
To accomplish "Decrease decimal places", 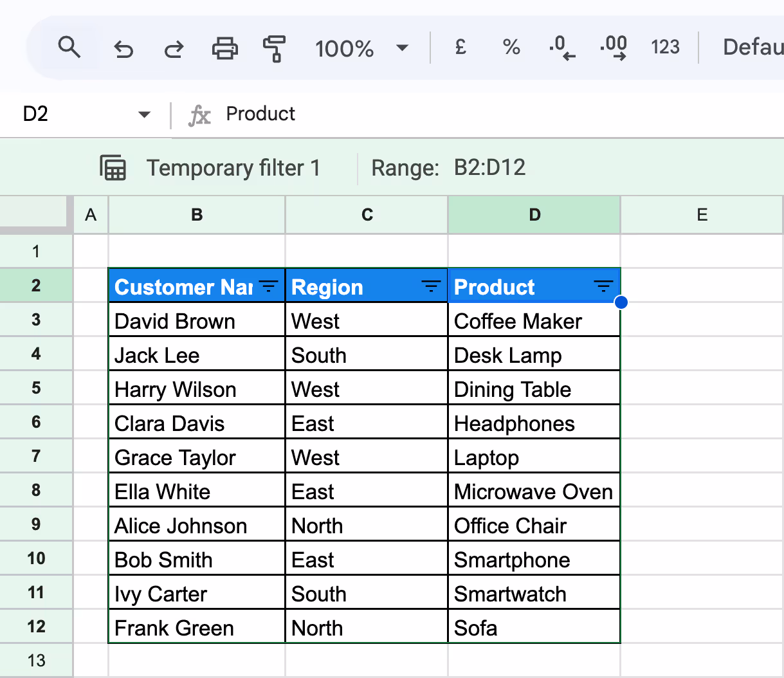I will pyautogui.click(x=561, y=47).
